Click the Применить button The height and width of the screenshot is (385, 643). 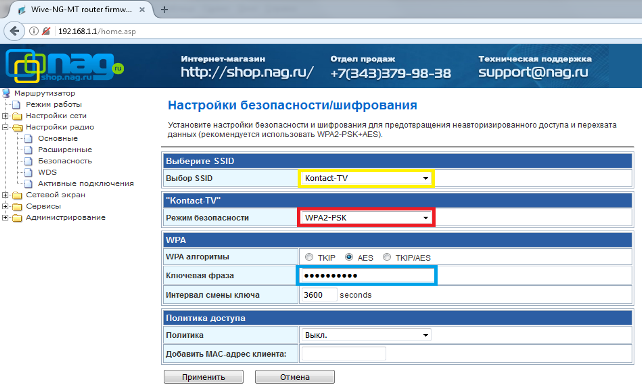[204, 377]
